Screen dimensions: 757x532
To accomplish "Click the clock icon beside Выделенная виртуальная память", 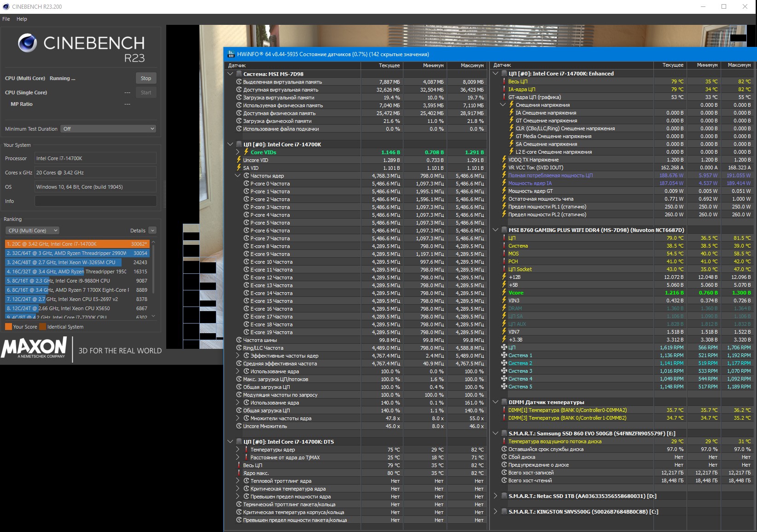I will pyautogui.click(x=239, y=81).
